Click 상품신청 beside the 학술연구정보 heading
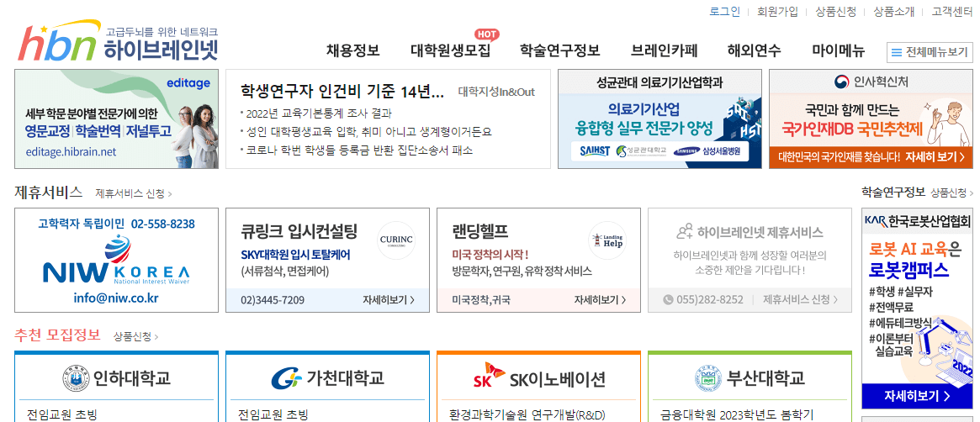Image resolution: width=980 pixels, height=422 pixels. pos(952,193)
